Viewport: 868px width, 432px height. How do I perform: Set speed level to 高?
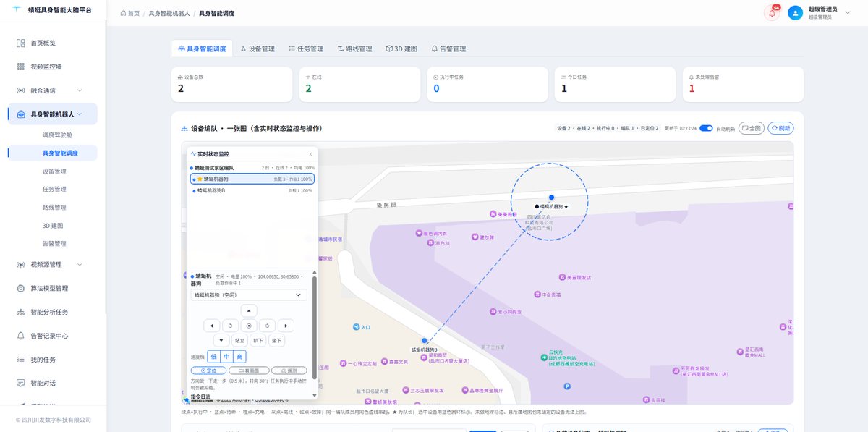[239, 357]
